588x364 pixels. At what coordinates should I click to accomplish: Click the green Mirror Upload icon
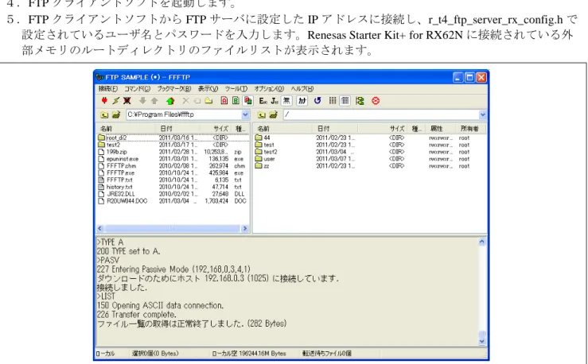[x=170, y=101]
